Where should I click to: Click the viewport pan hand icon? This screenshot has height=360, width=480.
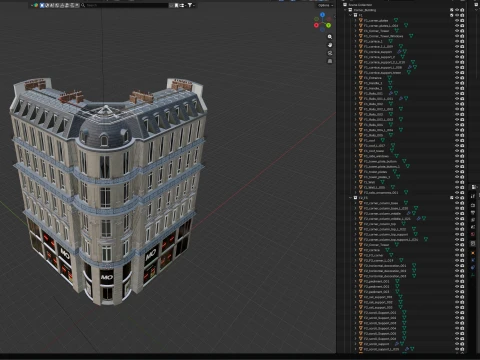pos(330,45)
